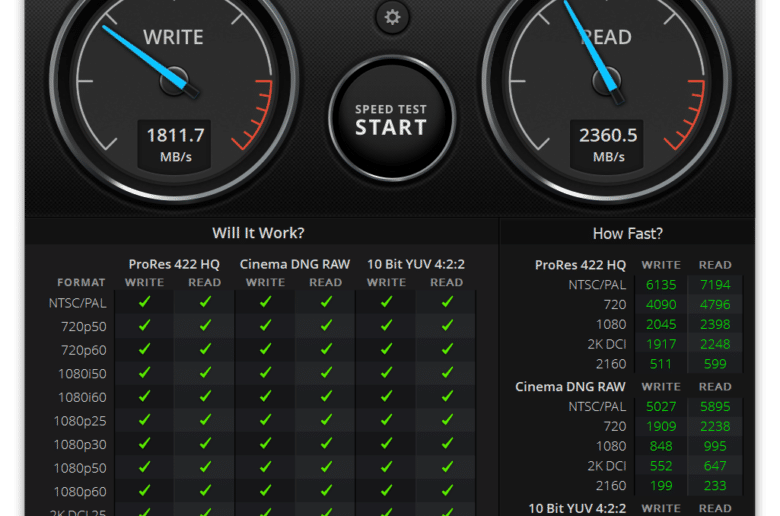Image resolution: width=780 pixels, height=516 pixels.
Task: Click the 720p50 ProRes 422 HQ read checkmark
Action: point(205,325)
